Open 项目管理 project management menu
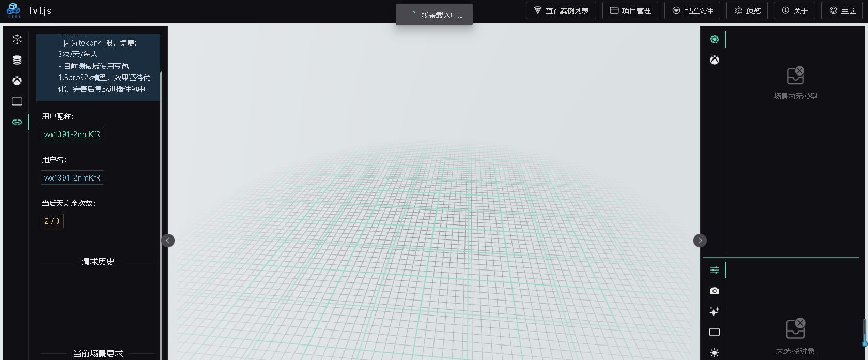The height and width of the screenshot is (360, 868). click(x=630, y=10)
